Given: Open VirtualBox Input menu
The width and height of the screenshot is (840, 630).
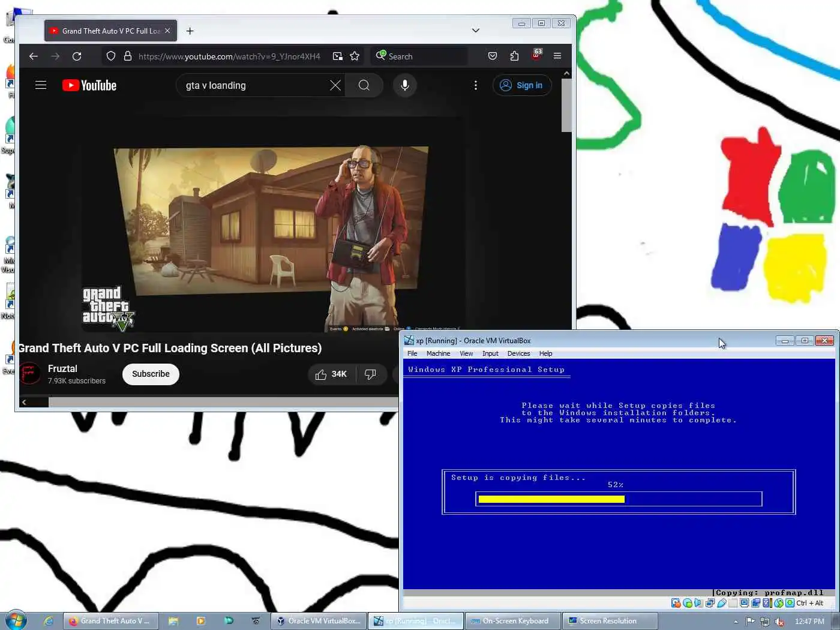Looking at the screenshot, I should [x=490, y=353].
